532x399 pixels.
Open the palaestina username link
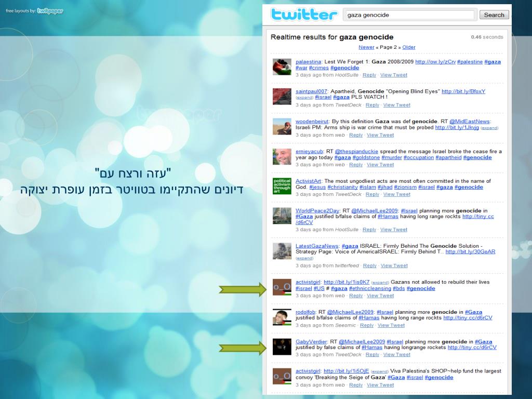(x=308, y=62)
